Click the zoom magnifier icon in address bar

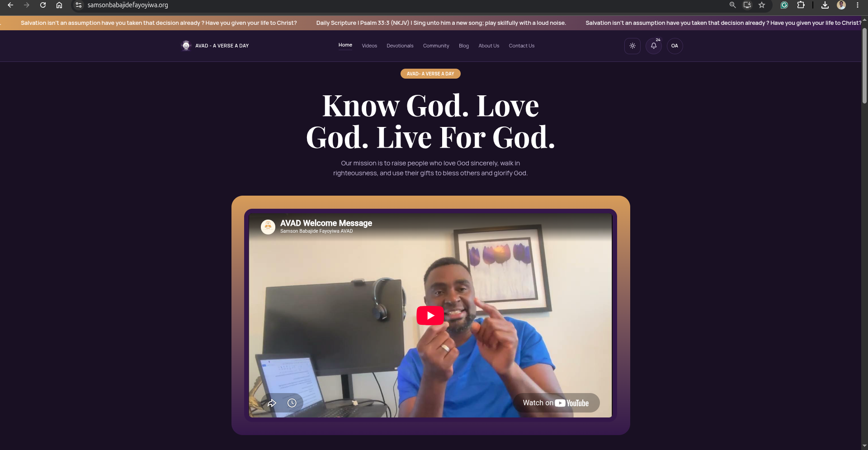pos(733,5)
